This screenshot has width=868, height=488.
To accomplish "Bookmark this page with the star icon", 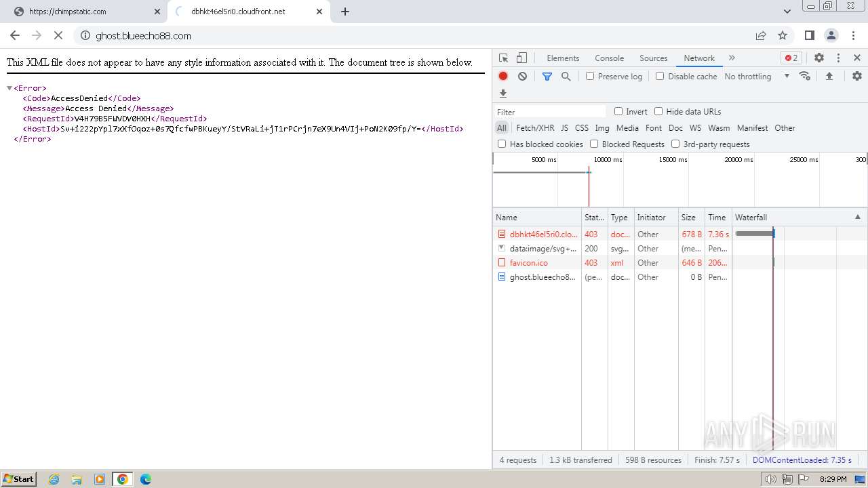I will (x=783, y=35).
